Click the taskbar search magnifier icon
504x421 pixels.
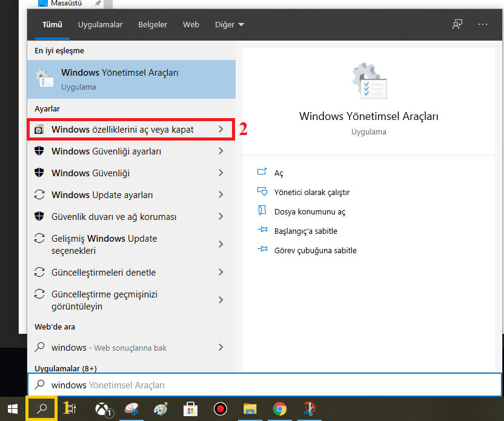41,409
